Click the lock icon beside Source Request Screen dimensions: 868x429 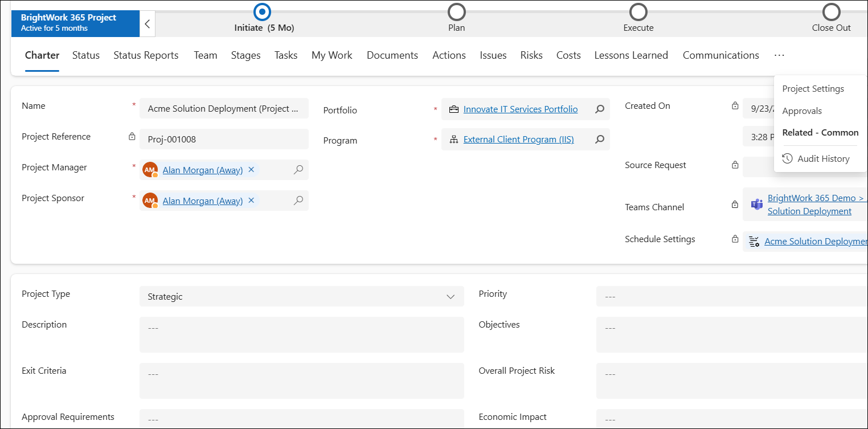[x=735, y=165]
